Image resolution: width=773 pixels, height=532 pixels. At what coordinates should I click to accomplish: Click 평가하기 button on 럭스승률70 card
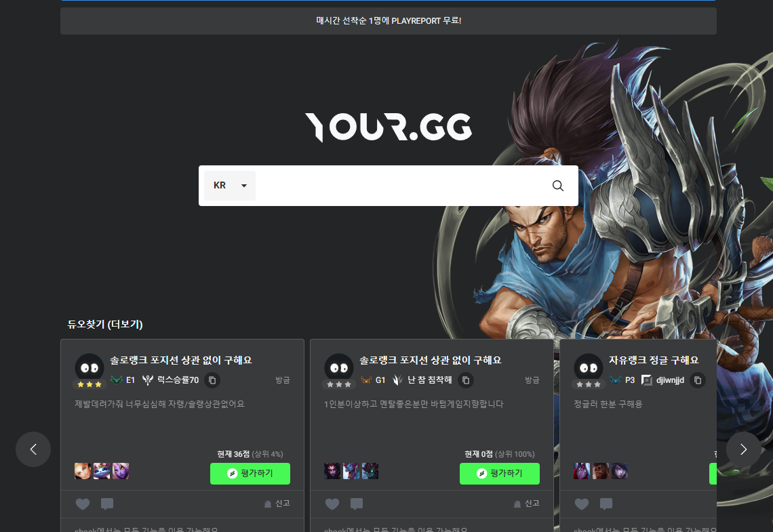click(250, 474)
